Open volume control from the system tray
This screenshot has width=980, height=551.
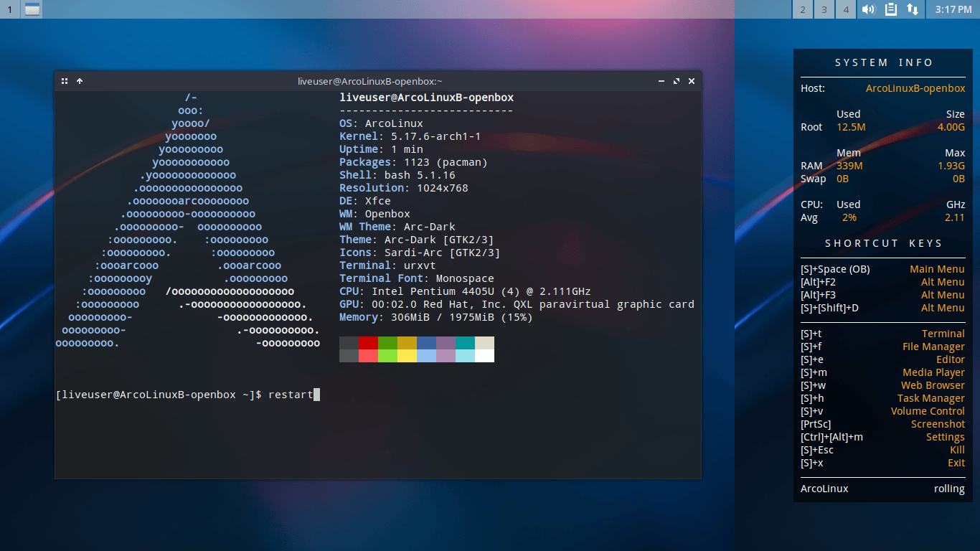[868, 9]
